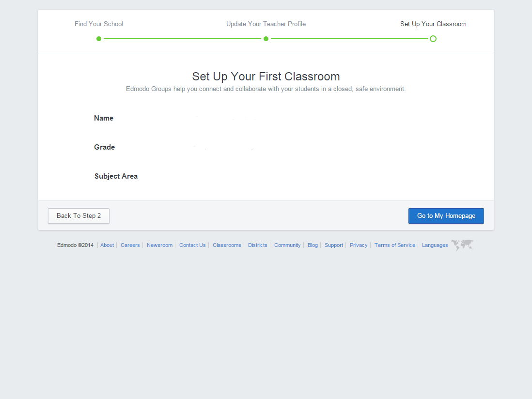The height and width of the screenshot is (399, 532).
Task: Visit the Community page
Action: point(287,245)
